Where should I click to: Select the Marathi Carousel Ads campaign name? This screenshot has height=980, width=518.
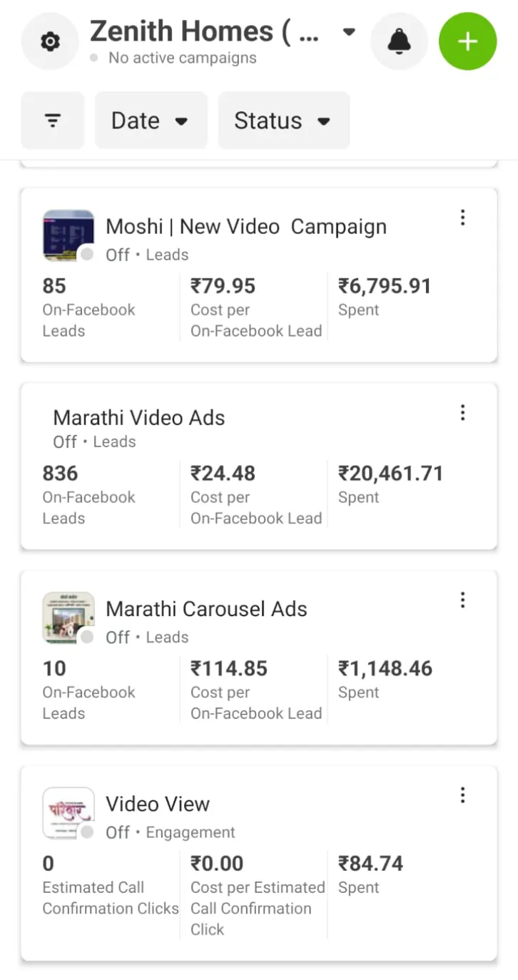pyautogui.click(x=206, y=609)
